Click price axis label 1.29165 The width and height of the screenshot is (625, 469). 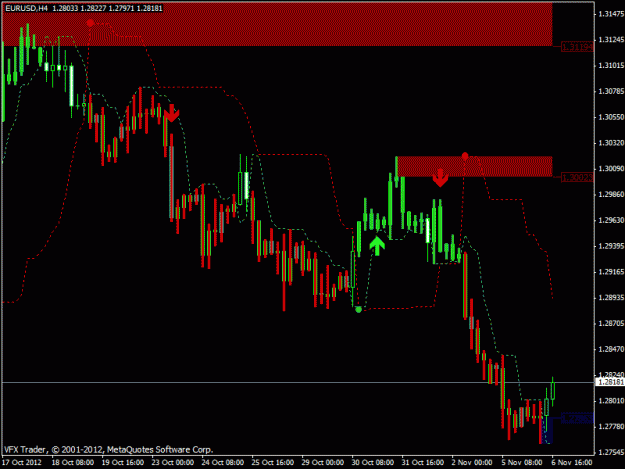point(611,272)
